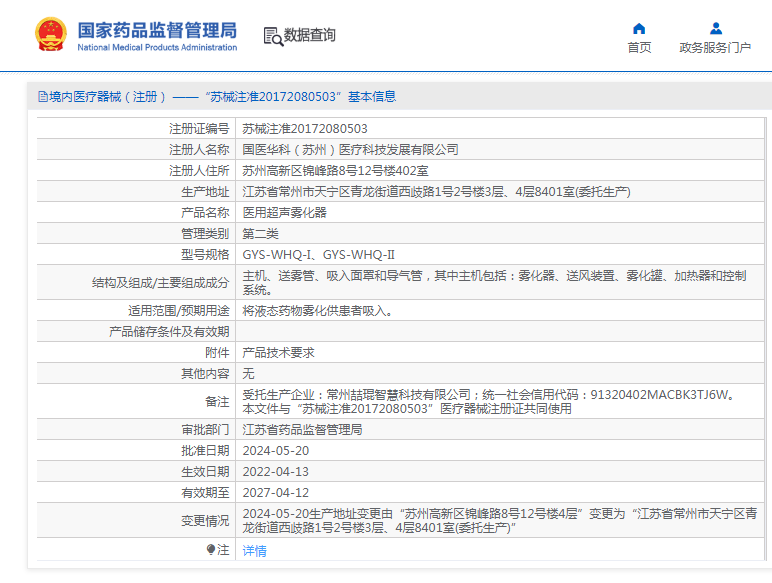Click the person icon above 政务服务门户
Viewport: 772px width, 583px height.
point(715,28)
